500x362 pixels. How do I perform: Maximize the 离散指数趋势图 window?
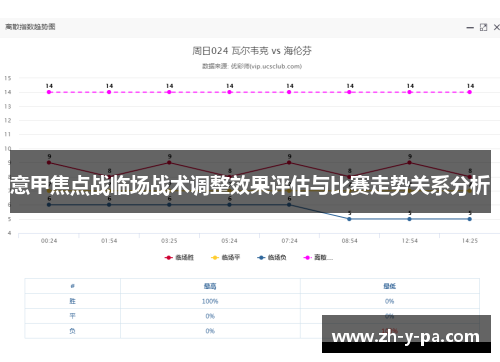(483, 27)
